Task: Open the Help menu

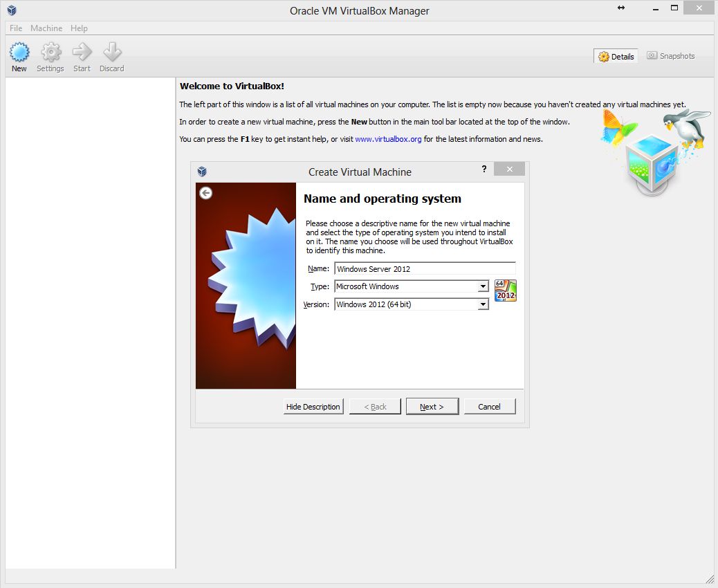Action: (x=79, y=28)
